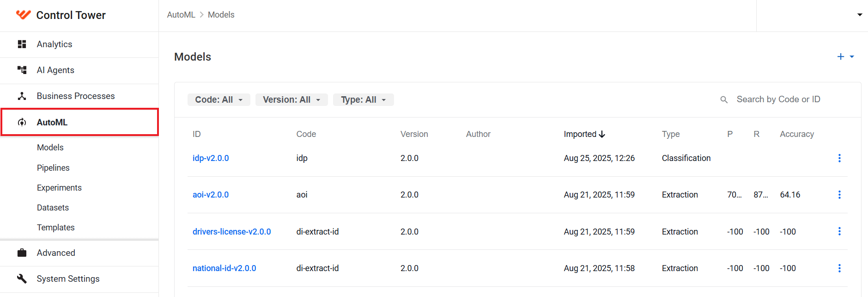Open the drivers-license-v2.0.0 model link
Viewport: 868px width, 297px height.
pyautogui.click(x=232, y=232)
